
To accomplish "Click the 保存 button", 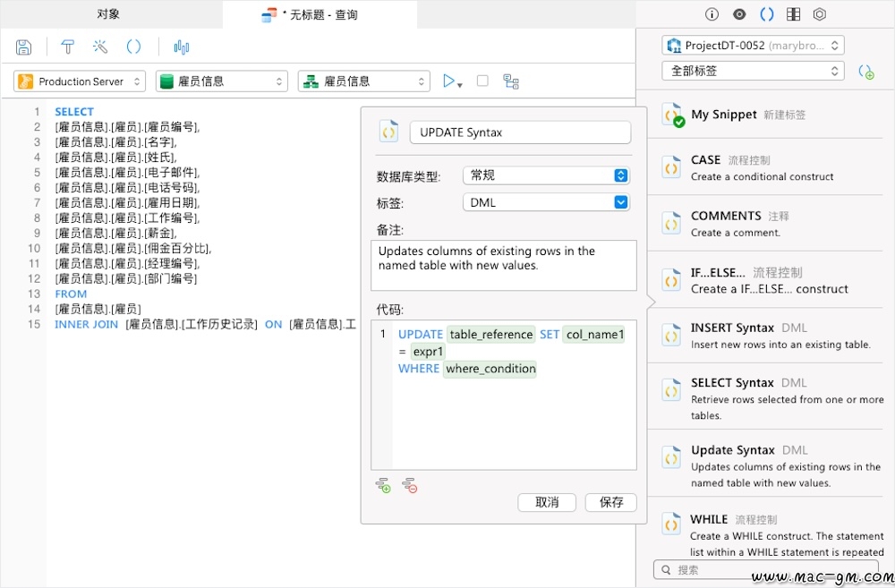I will point(610,502).
